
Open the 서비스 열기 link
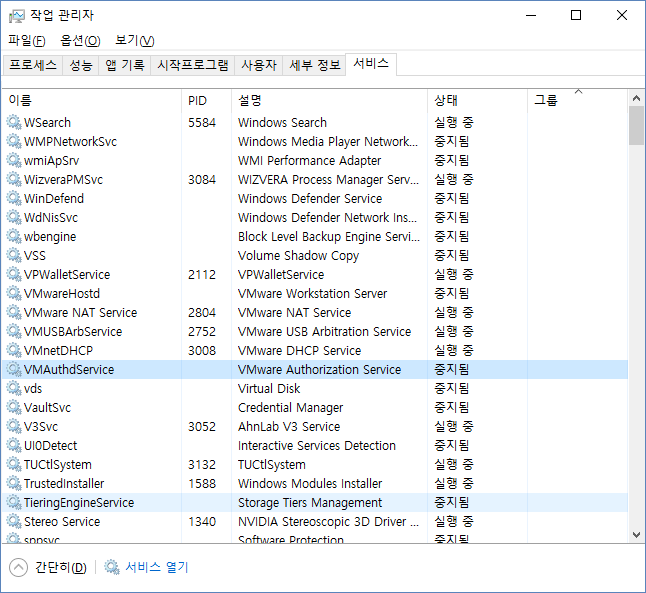point(157,567)
